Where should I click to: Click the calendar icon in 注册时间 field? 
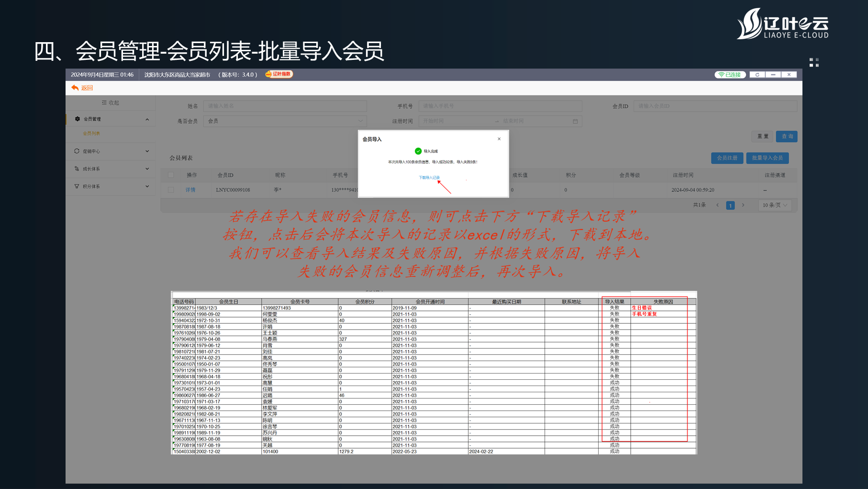(x=575, y=121)
